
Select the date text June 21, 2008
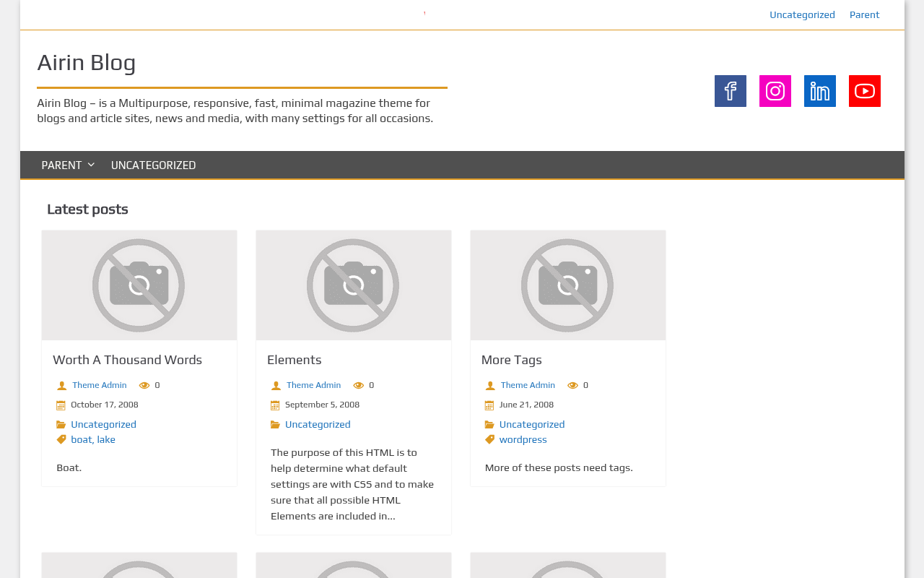526,405
